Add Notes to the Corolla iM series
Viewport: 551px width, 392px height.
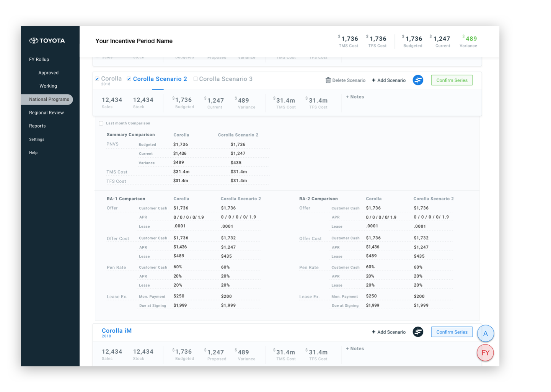[355, 349]
